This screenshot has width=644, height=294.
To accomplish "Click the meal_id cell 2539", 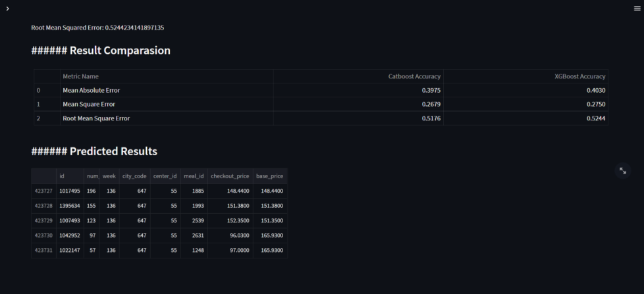I will point(194,221).
